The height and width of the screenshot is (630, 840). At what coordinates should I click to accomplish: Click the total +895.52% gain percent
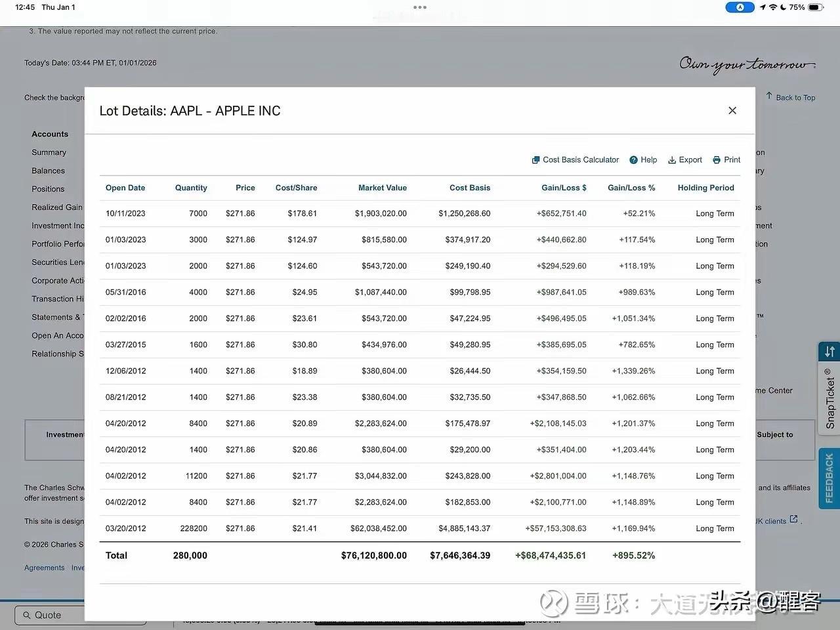[633, 555]
